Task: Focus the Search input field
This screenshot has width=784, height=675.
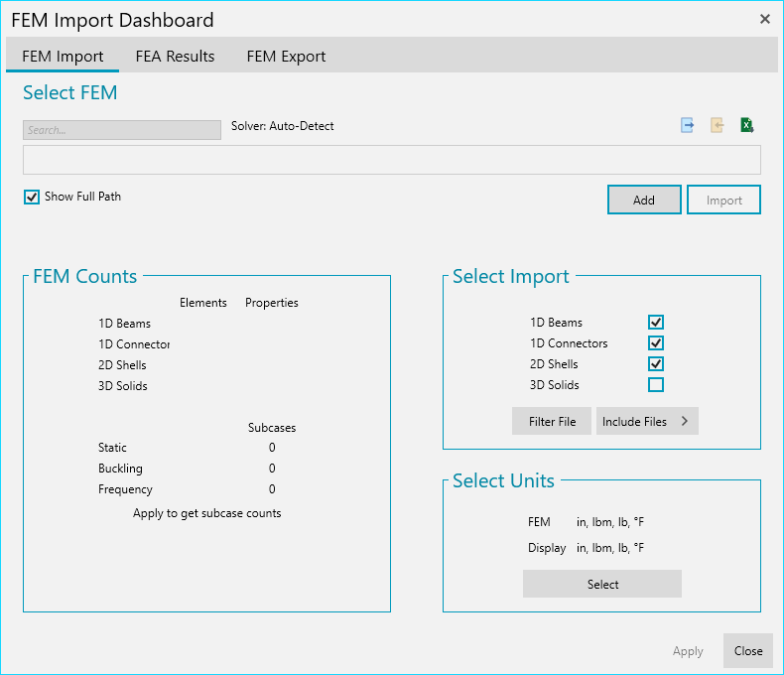Action: [x=122, y=130]
